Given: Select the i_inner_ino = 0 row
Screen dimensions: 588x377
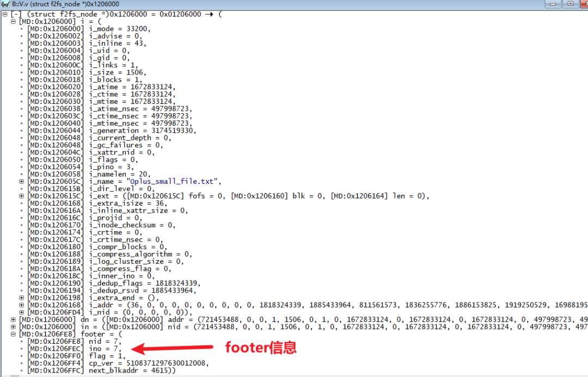Looking at the screenshot, I should [91, 276].
